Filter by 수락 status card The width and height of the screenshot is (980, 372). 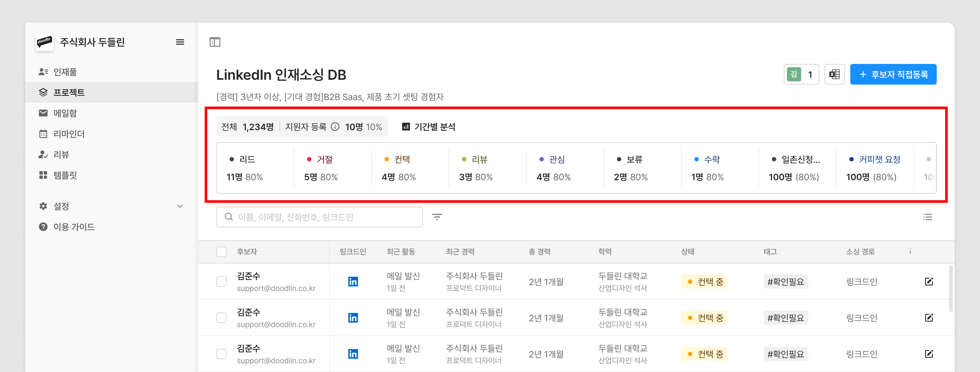point(720,168)
